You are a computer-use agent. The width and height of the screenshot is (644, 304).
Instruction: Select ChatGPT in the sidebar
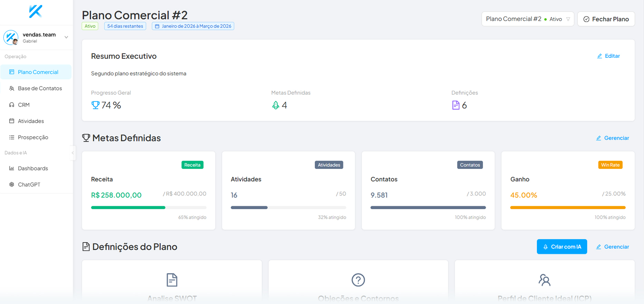coord(29,185)
